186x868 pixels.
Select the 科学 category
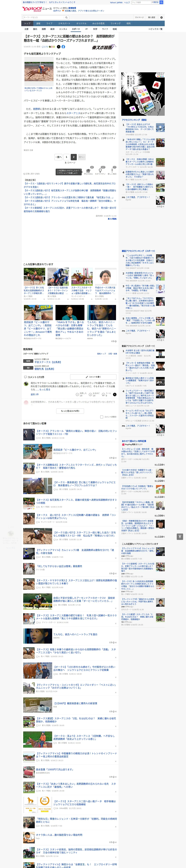coord(95,29)
